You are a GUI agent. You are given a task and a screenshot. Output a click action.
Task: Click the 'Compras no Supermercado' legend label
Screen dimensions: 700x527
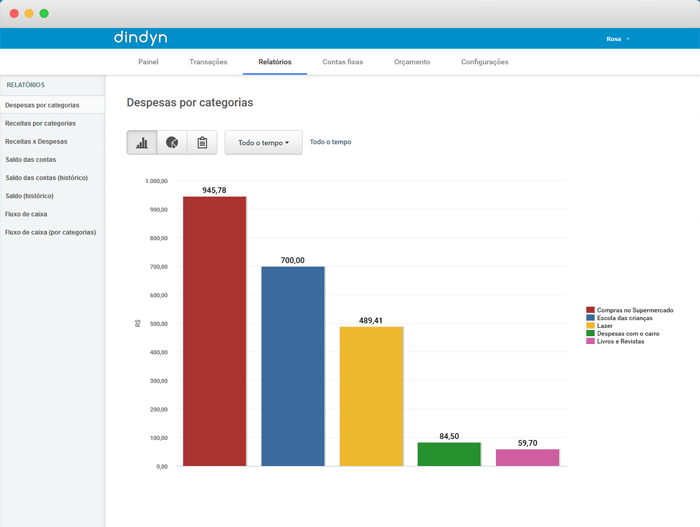635,310
